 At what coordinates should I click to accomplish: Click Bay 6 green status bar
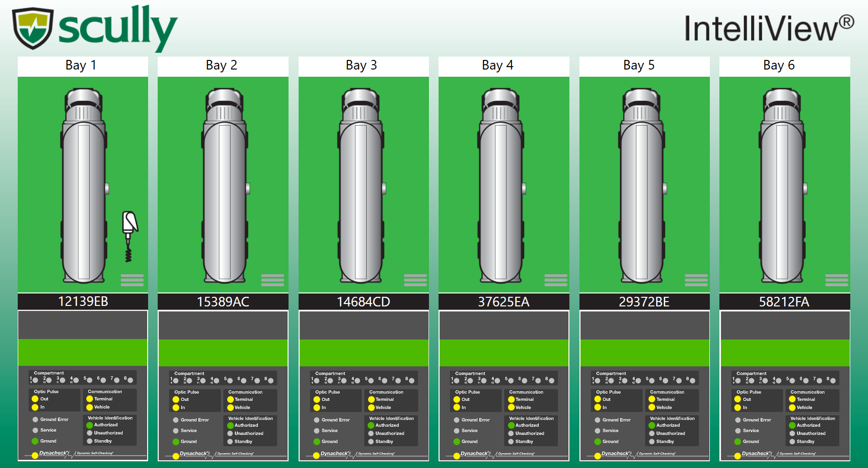pyautogui.click(x=785, y=352)
